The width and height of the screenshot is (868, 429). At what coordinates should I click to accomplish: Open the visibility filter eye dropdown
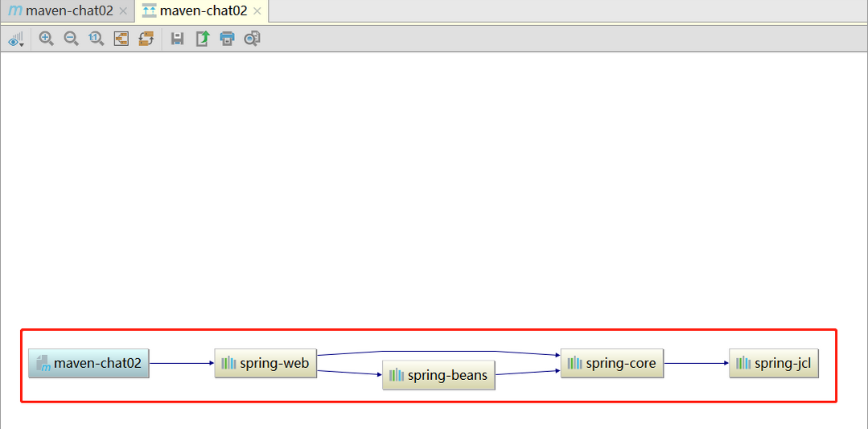click(16, 39)
